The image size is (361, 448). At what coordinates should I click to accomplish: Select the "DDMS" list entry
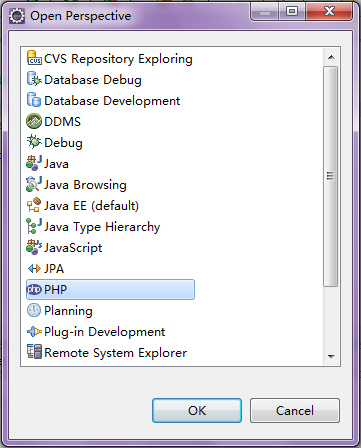tap(62, 122)
